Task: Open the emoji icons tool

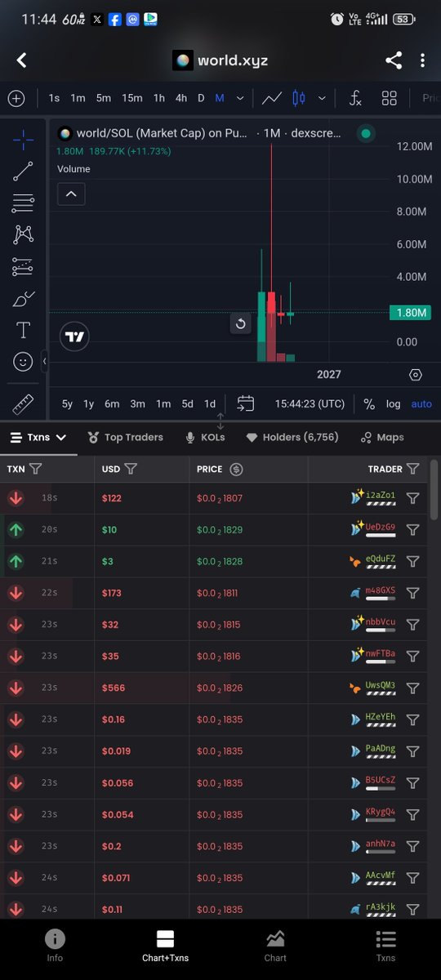Action: tap(23, 361)
